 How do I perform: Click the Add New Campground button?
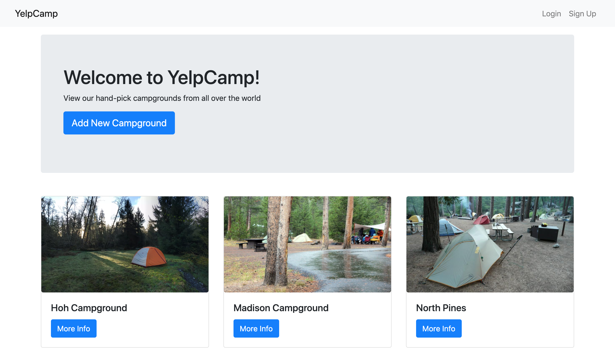pos(119,123)
